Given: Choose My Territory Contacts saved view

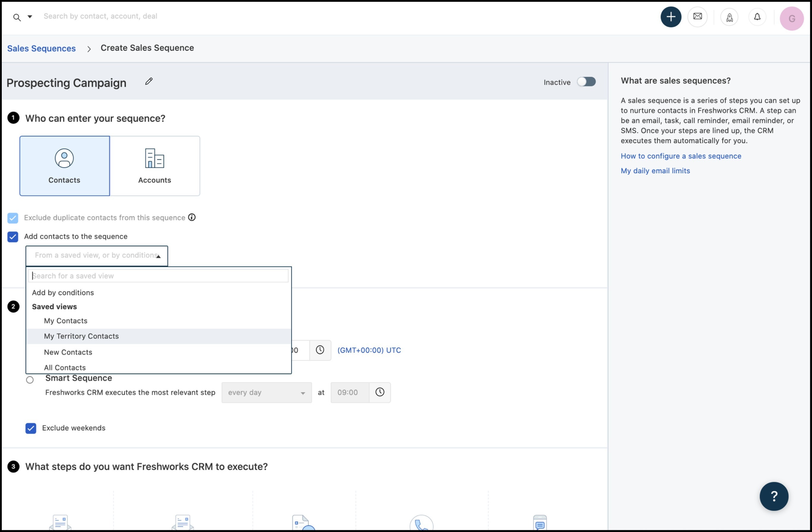Looking at the screenshot, I should tap(81, 336).
